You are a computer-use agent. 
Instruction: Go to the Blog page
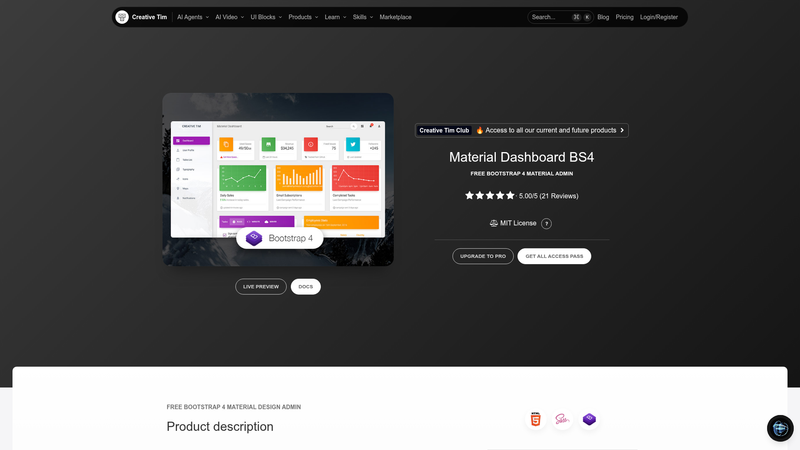point(603,17)
